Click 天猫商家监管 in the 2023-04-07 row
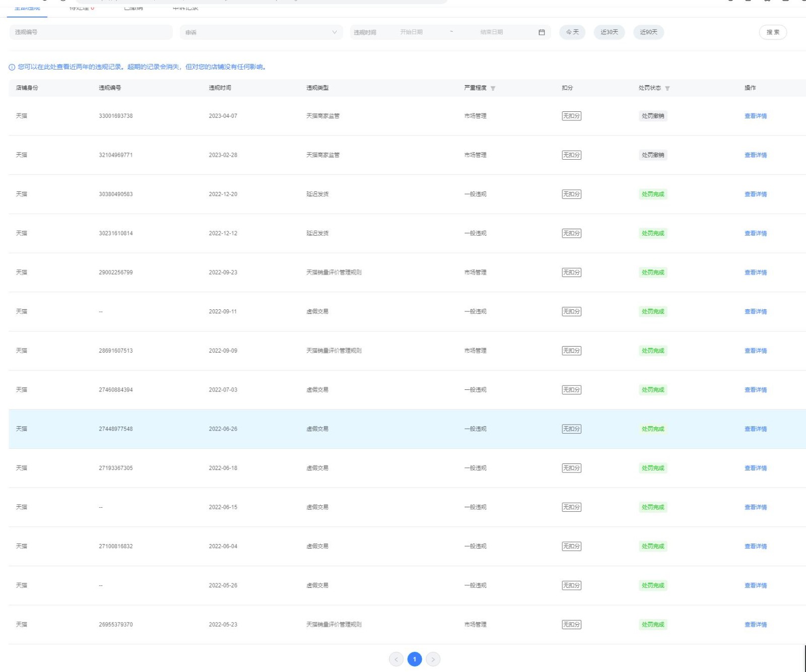Viewport: 806px width, 672px height. coord(323,116)
